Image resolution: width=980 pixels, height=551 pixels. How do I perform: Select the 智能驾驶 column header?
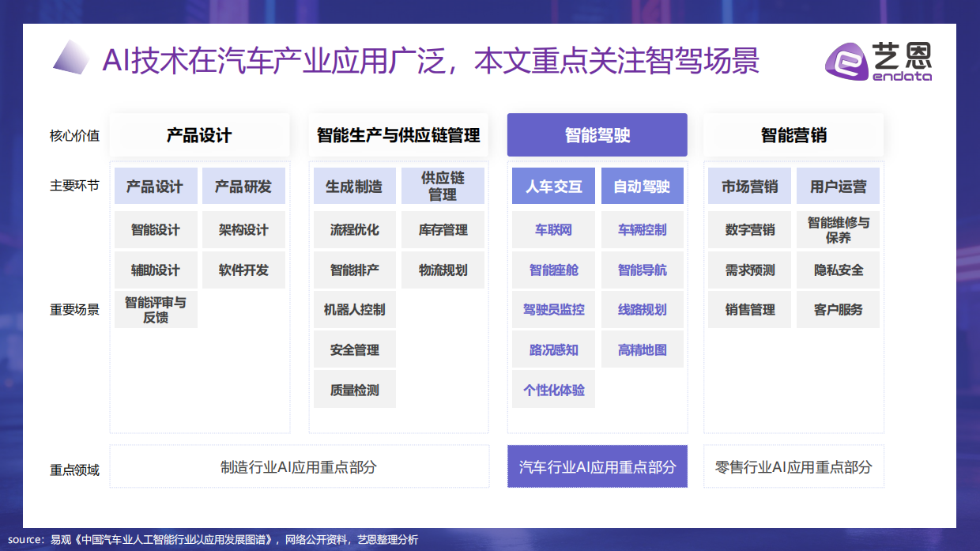[x=597, y=134]
